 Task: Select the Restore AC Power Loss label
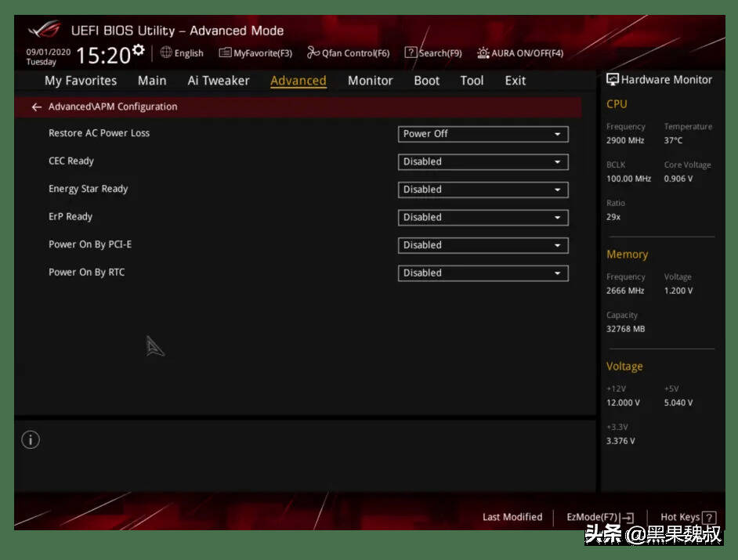point(99,133)
